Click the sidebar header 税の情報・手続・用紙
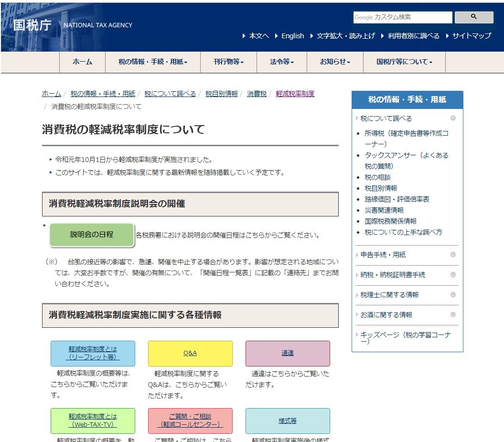This screenshot has width=504, height=442. pos(407,100)
